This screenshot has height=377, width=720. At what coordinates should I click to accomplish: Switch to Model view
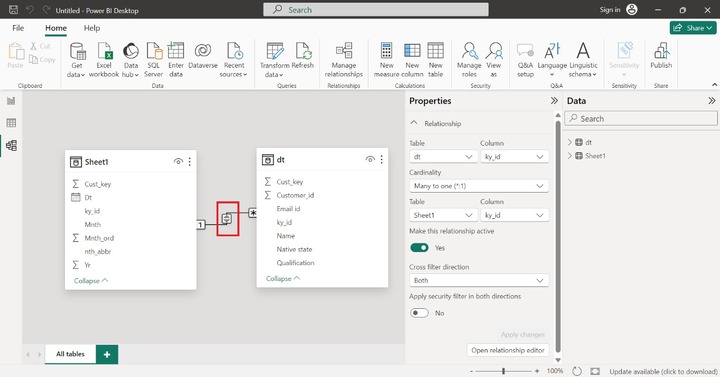(11, 146)
